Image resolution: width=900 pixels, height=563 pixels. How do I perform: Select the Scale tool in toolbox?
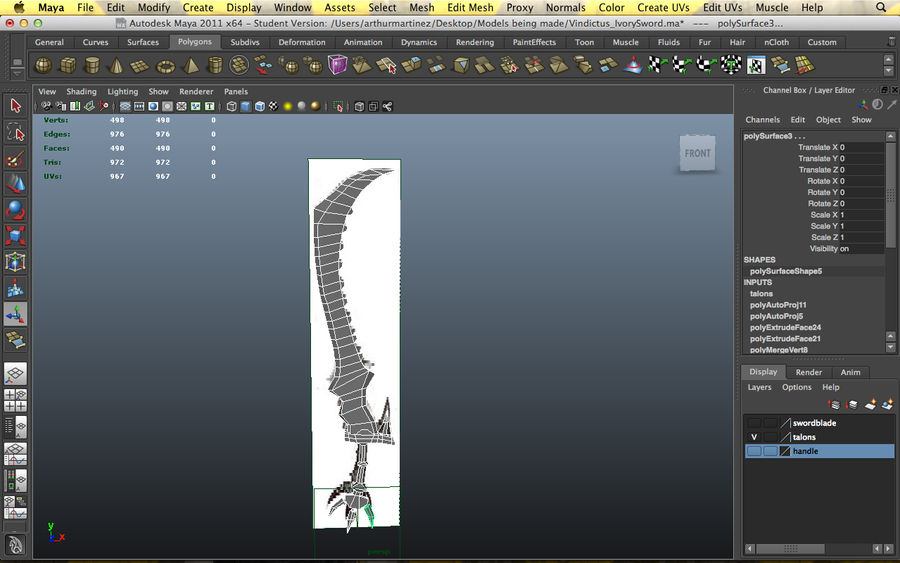coord(15,235)
